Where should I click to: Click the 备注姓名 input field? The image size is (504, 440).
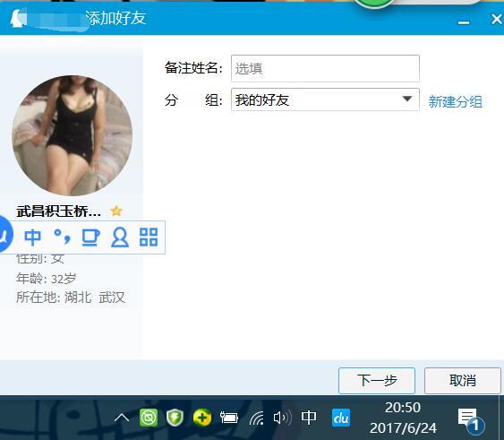tap(325, 69)
